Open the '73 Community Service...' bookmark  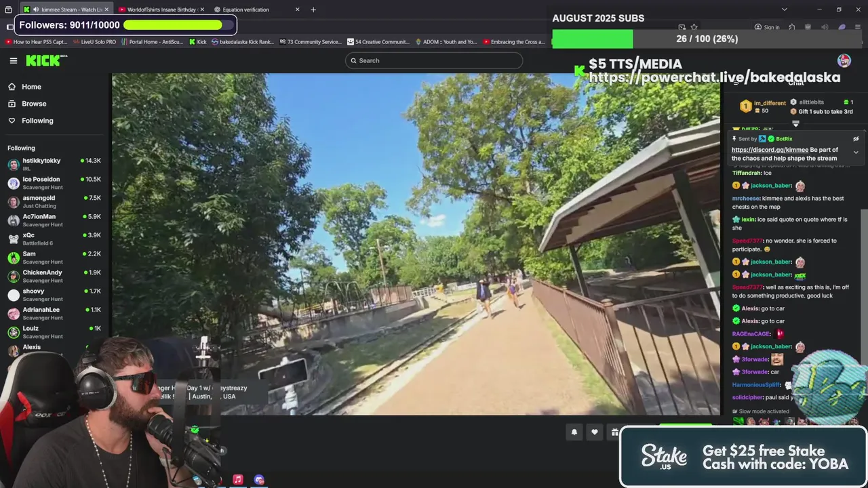pos(311,42)
